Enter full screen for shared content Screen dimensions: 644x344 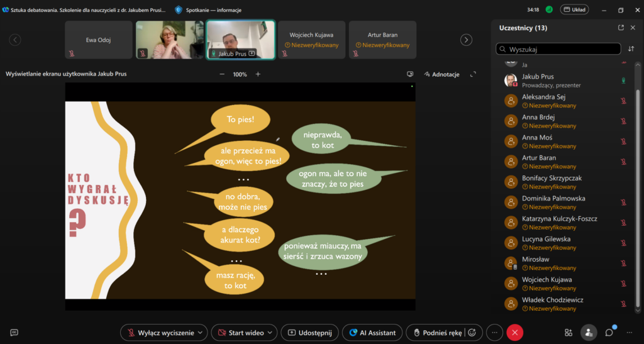coord(474,74)
